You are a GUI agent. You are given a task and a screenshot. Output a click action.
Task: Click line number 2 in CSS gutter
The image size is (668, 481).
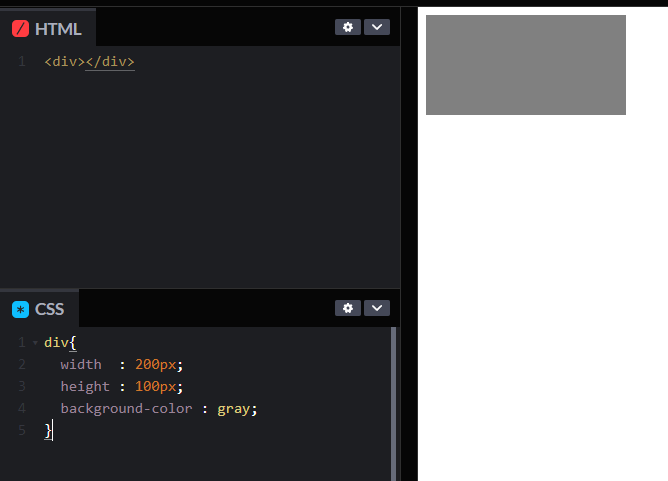point(22,365)
